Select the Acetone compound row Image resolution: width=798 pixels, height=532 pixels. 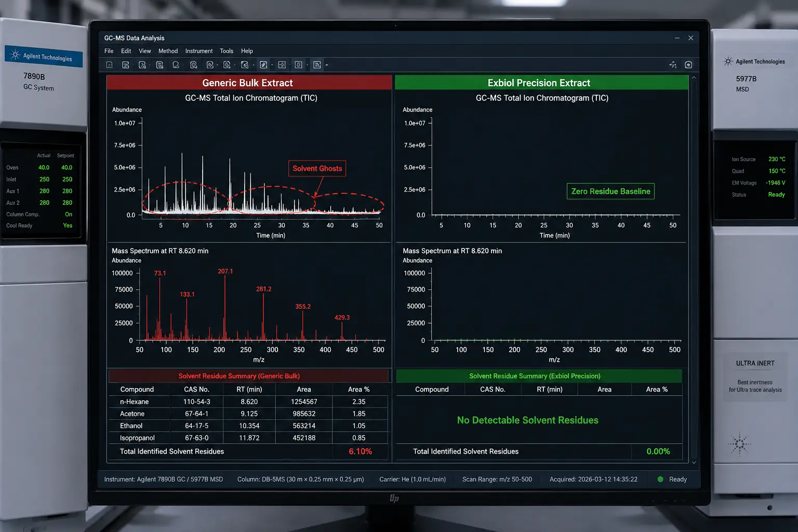[248, 414]
